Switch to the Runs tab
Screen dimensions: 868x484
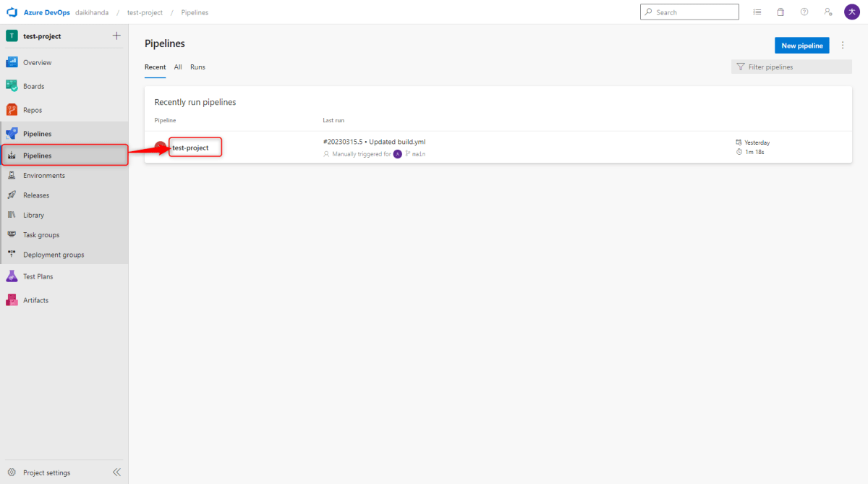(x=197, y=67)
